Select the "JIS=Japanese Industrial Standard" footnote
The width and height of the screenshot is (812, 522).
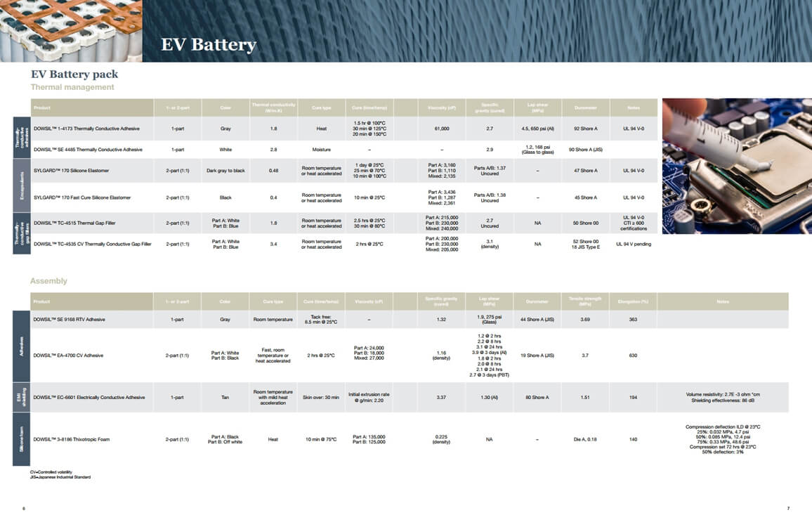[60, 477]
